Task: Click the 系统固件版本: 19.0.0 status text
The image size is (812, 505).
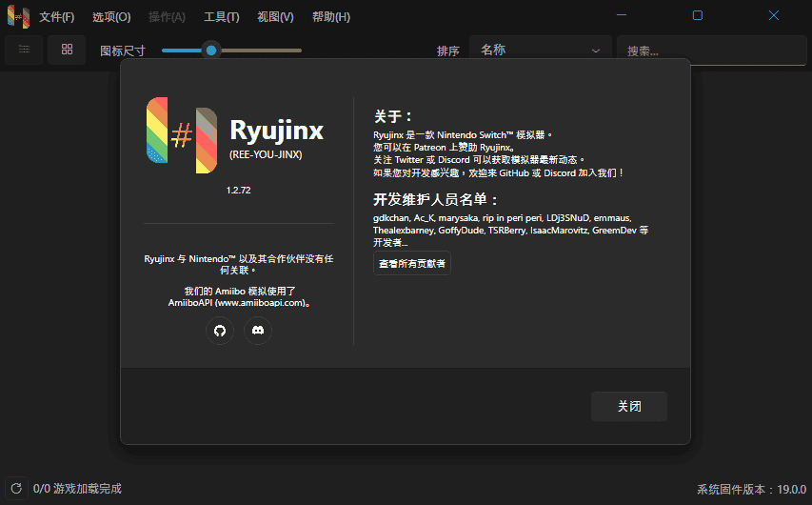Action: (x=751, y=490)
